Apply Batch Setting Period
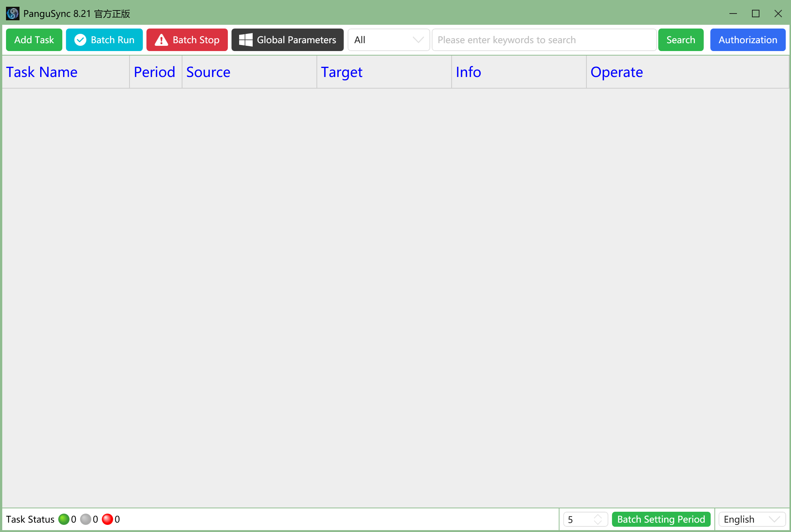 [x=661, y=519]
